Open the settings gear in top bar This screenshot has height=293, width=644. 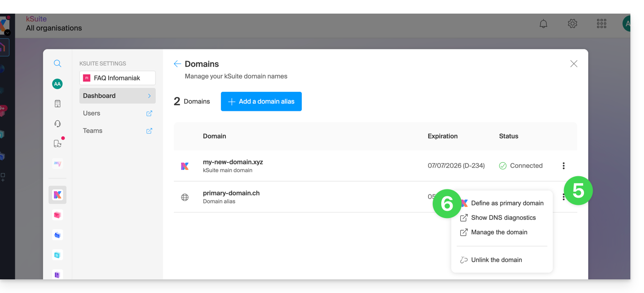[x=572, y=24]
